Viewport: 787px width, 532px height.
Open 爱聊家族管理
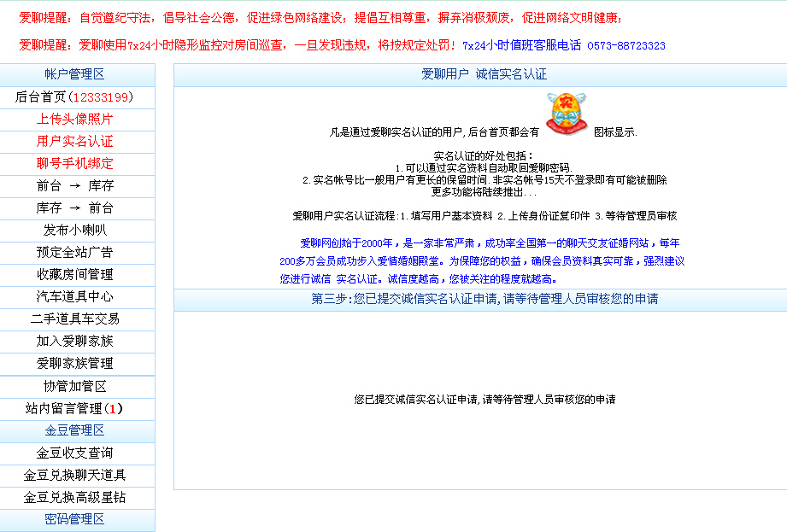74,364
